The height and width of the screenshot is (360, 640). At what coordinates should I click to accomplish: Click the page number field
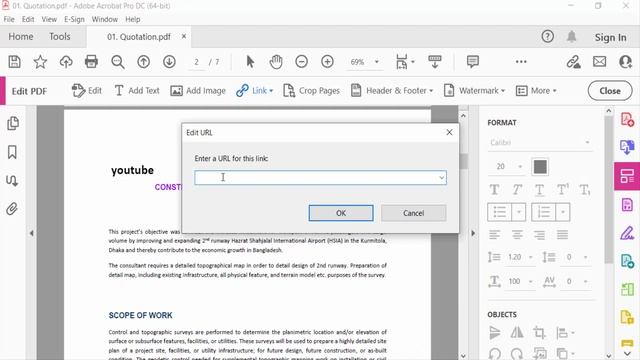pyautogui.click(x=196, y=62)
